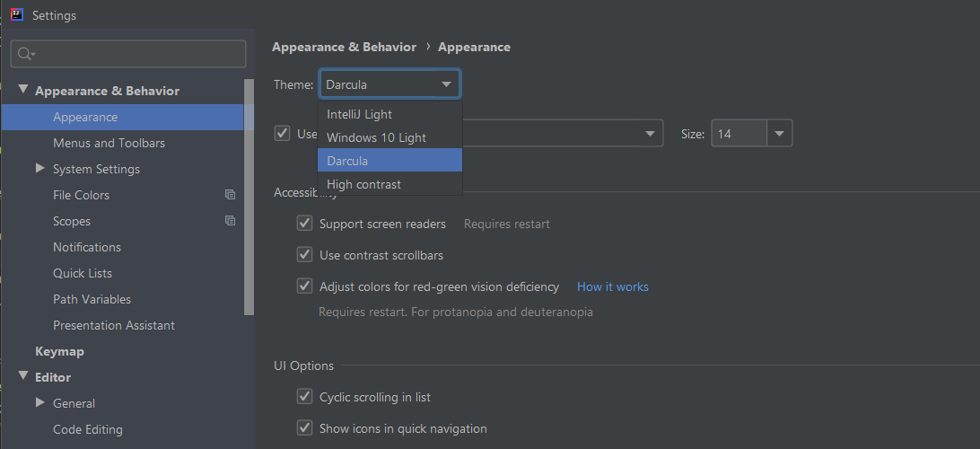This screenshot has height=449, width=980.
Task: Select Darcula in the theme list
Action: (x=390, y=161)
